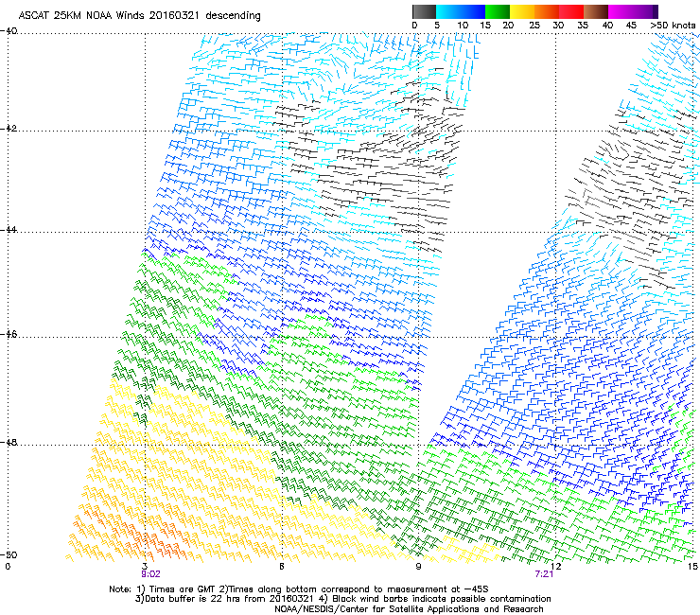Select the '45' legend scale label
The image size is (700, 615).
pyautogui.click(x=631, y=26)
